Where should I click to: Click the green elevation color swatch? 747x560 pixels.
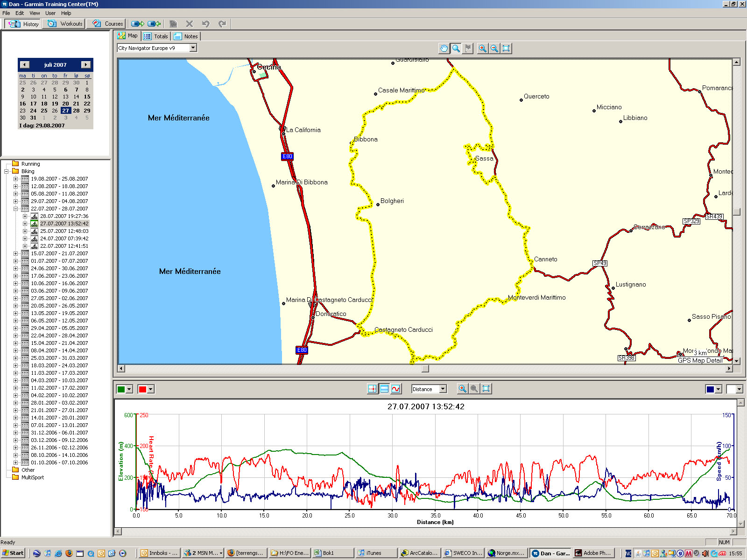coord(121,389)
